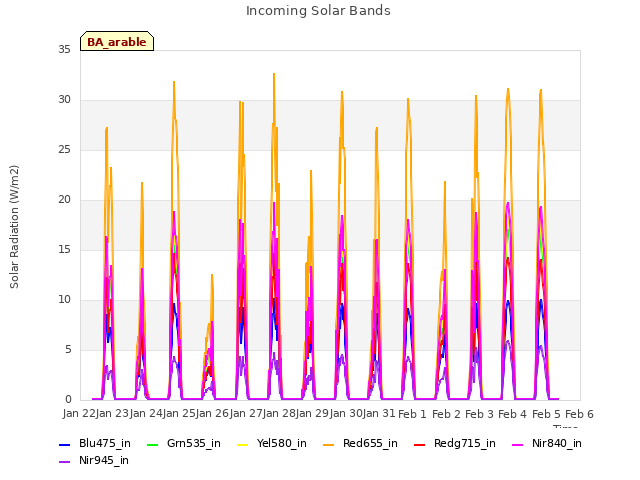Click the Redg715_in legend label

[465, 443]
